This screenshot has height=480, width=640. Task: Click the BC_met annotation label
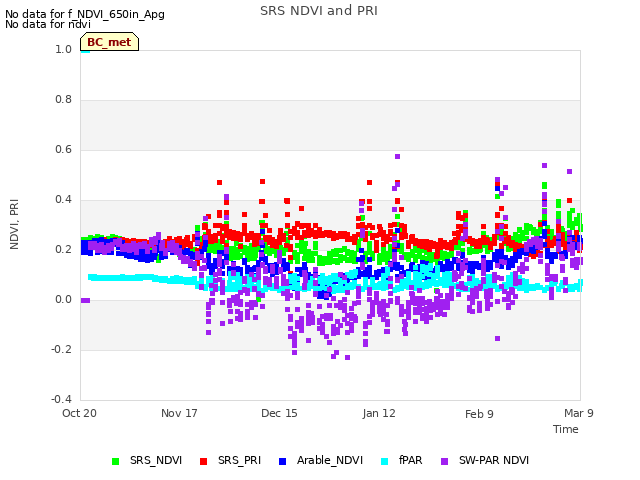[x=109, y=42]
